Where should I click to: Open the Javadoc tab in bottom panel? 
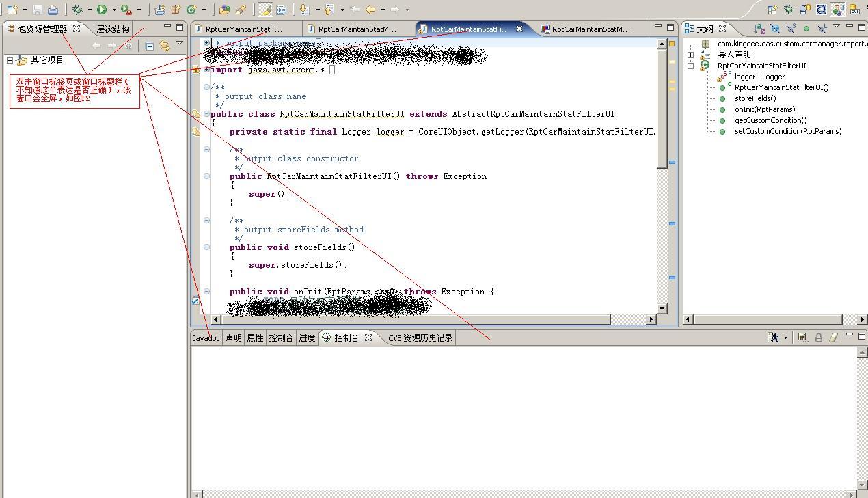[x=206, y=337]
